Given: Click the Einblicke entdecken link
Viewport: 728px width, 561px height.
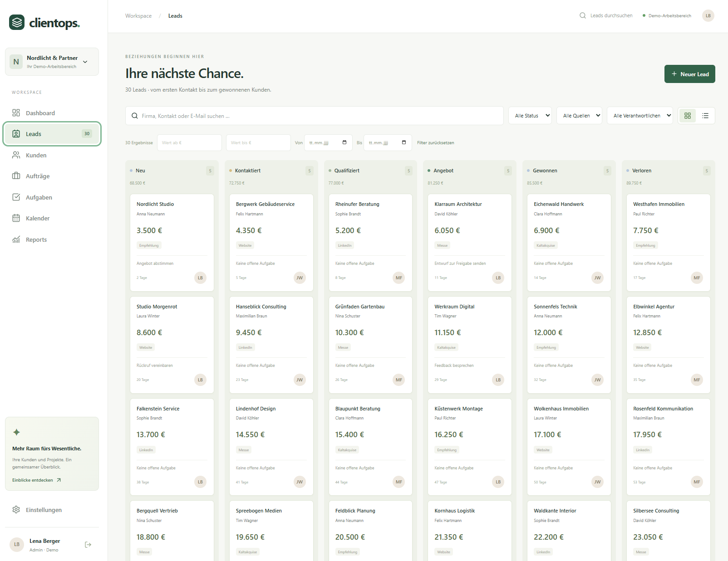Looking at the screenshot, I should (x=37, y=480).
